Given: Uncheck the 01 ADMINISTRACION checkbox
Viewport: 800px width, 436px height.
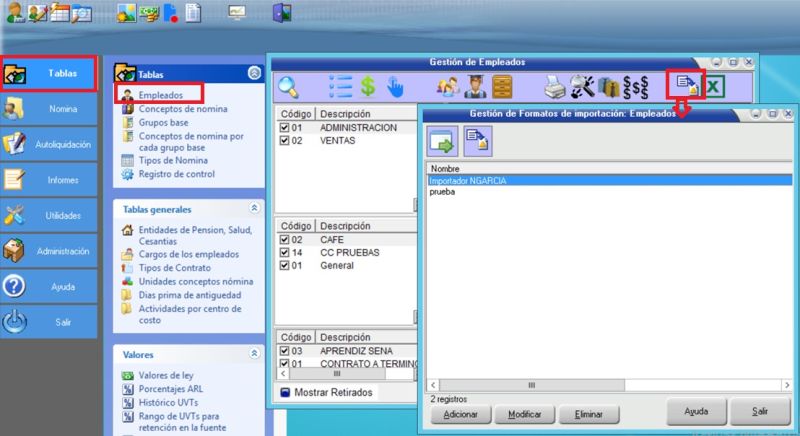Looking at the screenshot, I should click(x=285, y=128).
